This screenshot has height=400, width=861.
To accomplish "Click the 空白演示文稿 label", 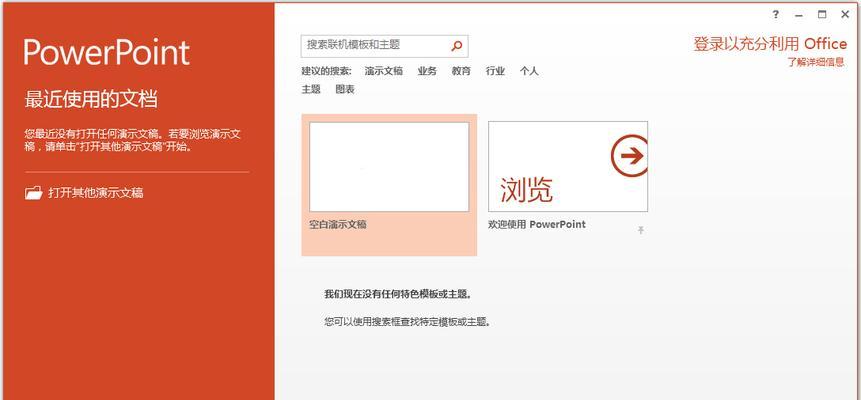I will click(x=338, y=224).
